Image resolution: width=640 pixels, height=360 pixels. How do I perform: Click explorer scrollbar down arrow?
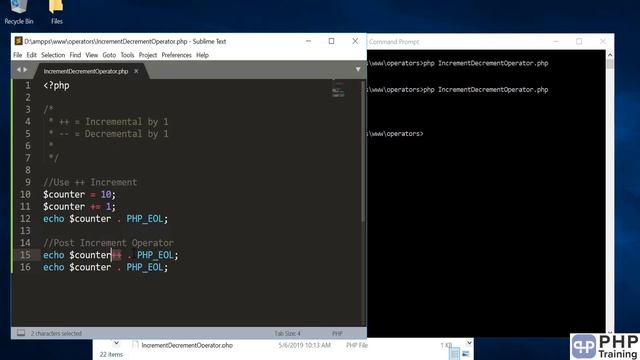pyautogui.click(x=469, y=343)
